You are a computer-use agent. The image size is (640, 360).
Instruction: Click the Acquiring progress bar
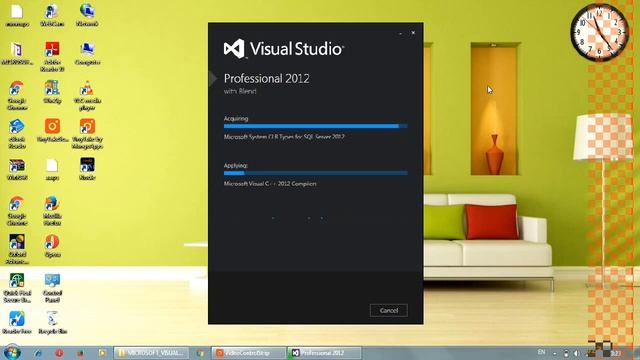316,126
